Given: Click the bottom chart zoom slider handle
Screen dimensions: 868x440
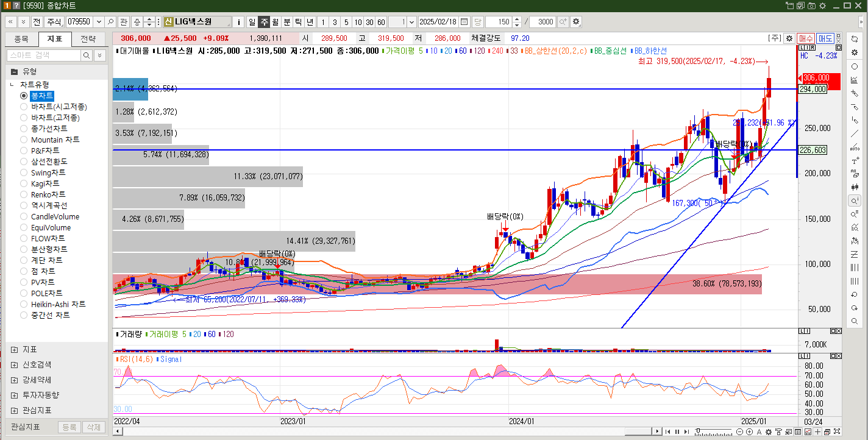Looking at the screenshot, I should pos(698,431).
